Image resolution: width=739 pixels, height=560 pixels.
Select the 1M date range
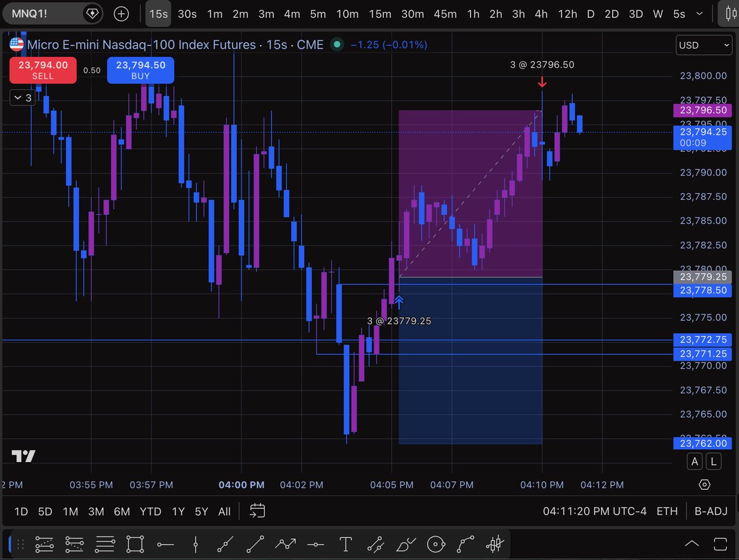click(70, 511)
